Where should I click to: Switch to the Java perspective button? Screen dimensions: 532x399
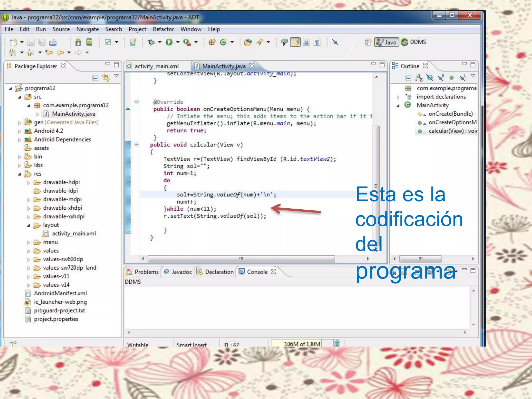coord(386,42)
